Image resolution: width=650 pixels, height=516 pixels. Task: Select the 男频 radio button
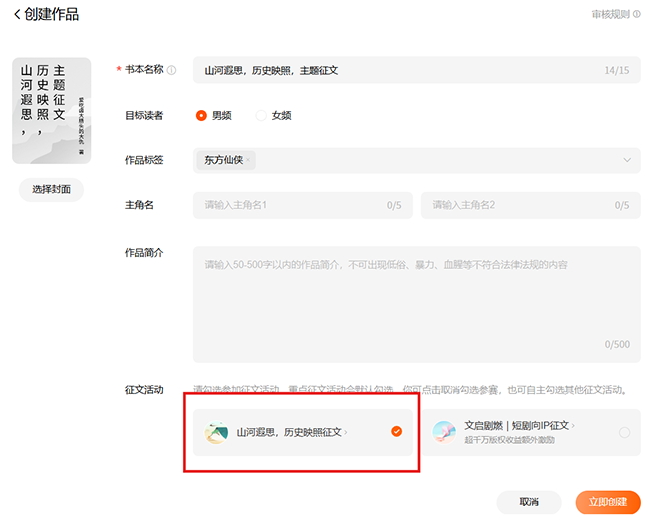tap(201, 115)
